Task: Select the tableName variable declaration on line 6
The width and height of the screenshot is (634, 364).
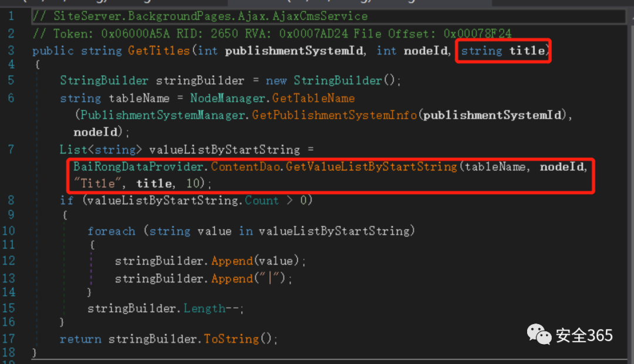Action: pyautogui.click(x=139, y=98)
